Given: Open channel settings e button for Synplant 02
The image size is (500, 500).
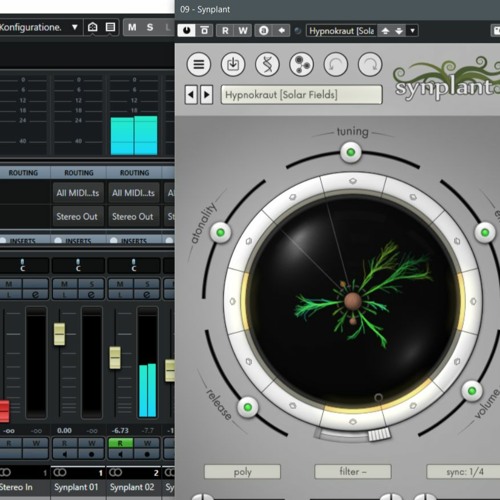Looking at the screenshot, I should [147, 294].
